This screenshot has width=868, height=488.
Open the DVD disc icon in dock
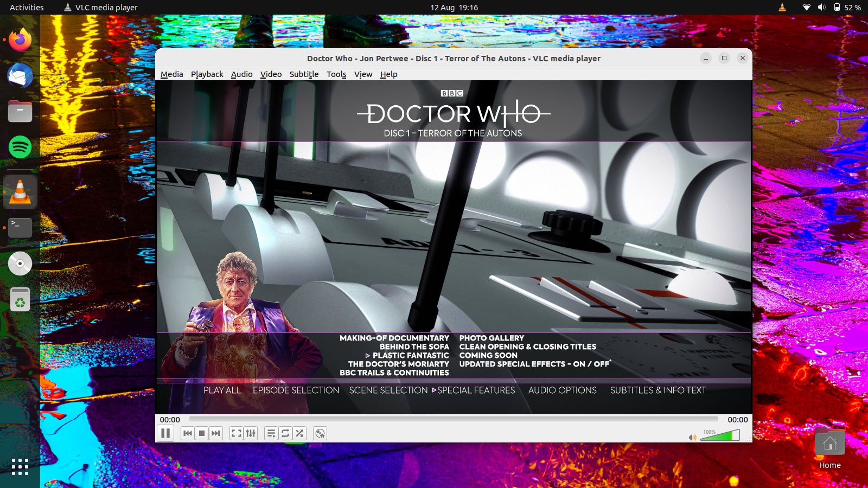[20, 264]
